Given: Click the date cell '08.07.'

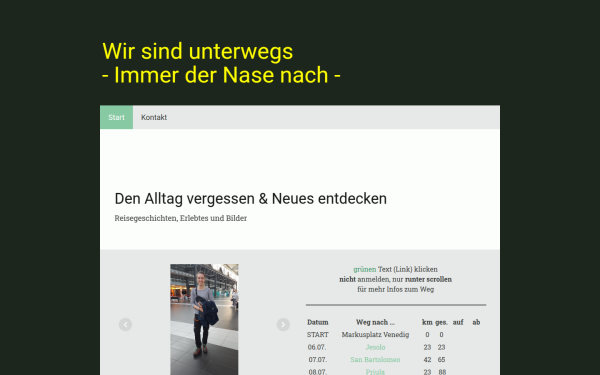Looking at the screenshot, I should click(318, 372).
